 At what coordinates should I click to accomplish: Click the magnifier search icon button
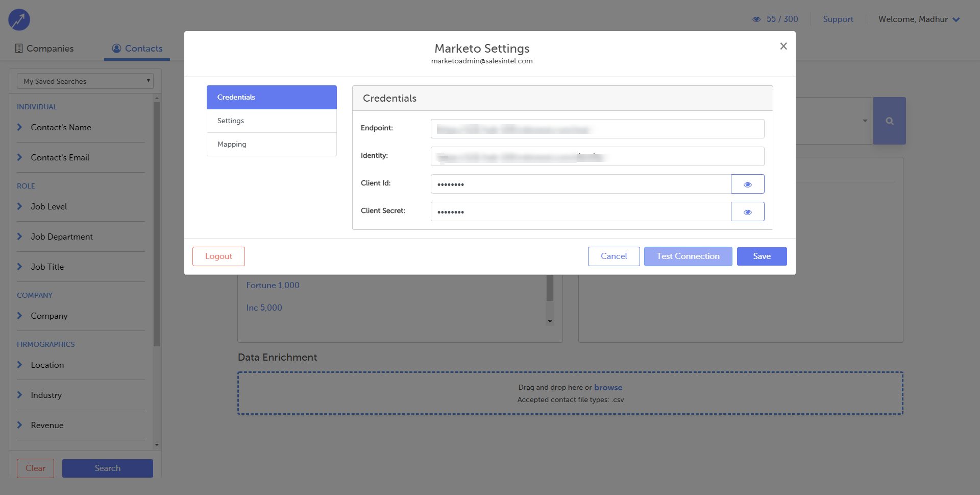click(889, 121)
